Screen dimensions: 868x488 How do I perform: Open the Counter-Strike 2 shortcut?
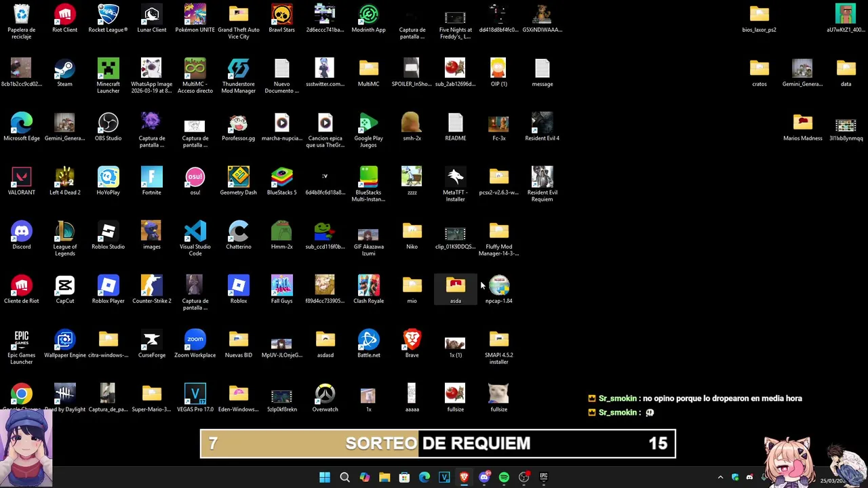click(x=152, y=286)
